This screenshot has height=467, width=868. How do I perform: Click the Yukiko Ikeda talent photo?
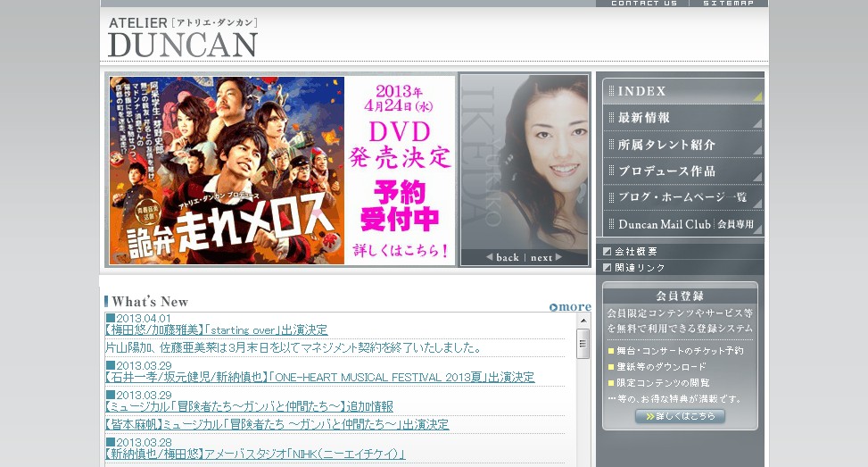525,163
